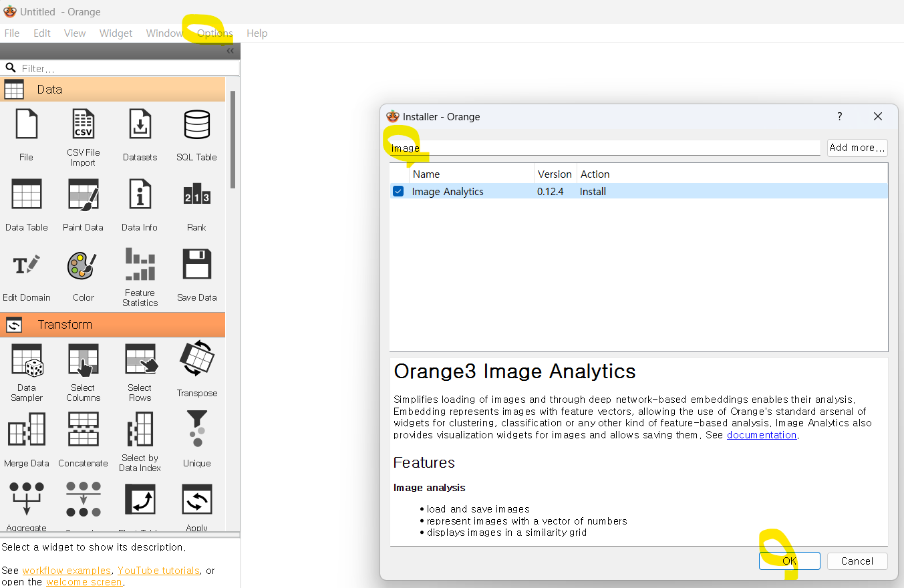Open the documentation link

pyautogui.click(x=762, y=435)
